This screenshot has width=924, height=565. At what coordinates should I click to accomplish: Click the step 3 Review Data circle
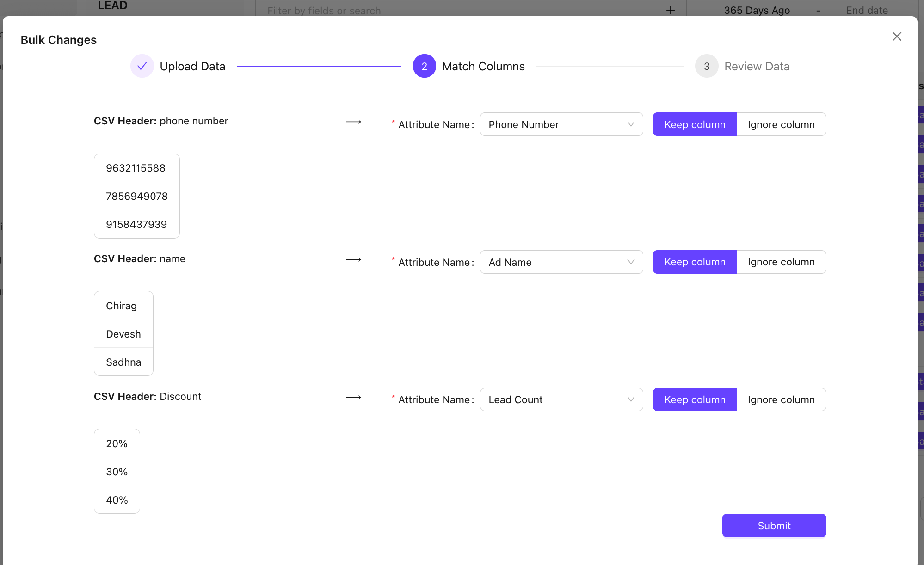pyautogui.click(x=706, y=66)
